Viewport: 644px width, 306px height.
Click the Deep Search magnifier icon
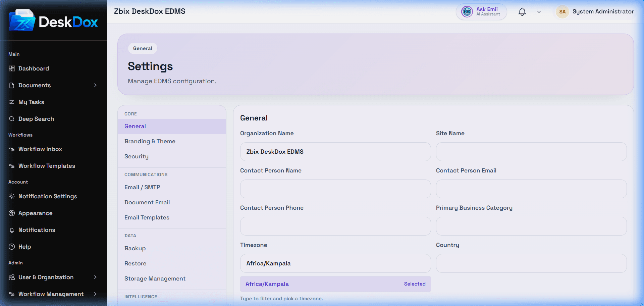12,119
